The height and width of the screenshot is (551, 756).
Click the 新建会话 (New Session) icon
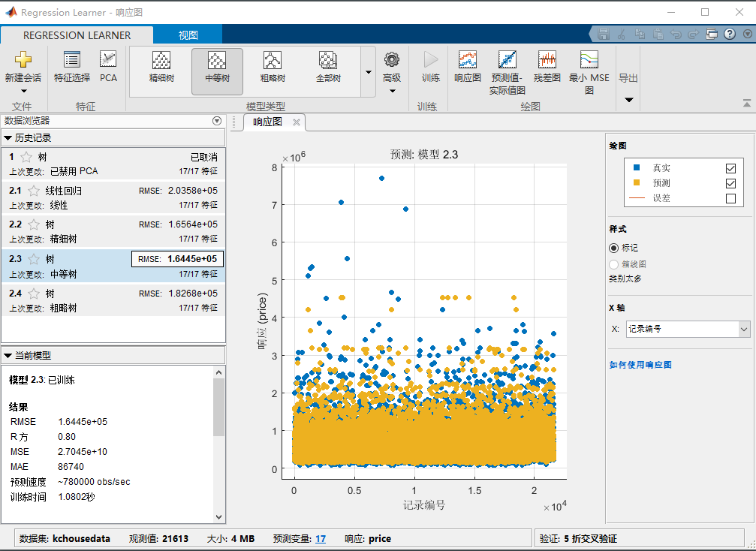click(x=23, y=61)
